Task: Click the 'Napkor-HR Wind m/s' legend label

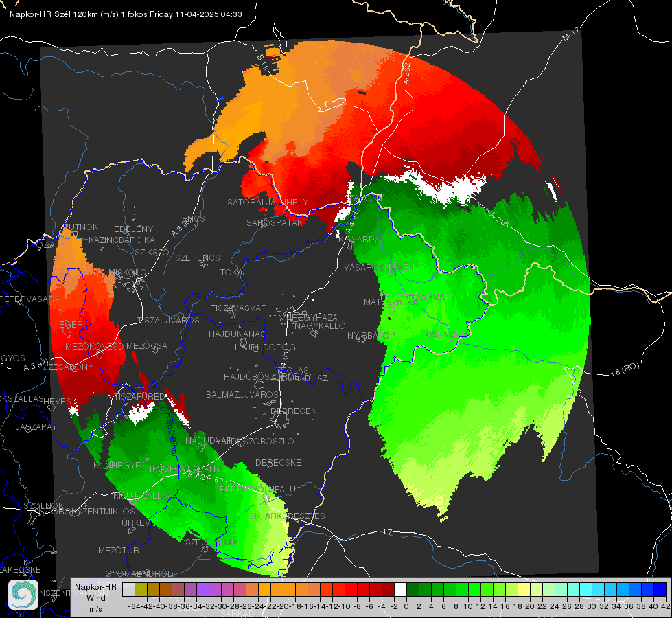Action: (x=95, y=597)
